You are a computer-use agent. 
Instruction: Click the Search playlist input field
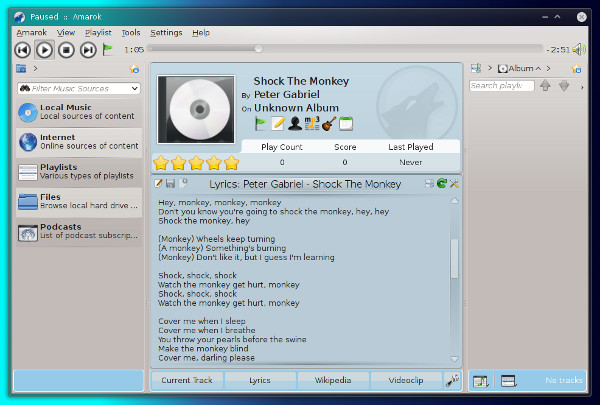(501, 86)
